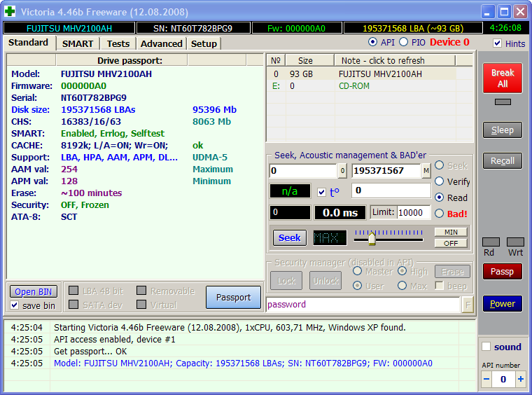Click the Wrt indicator lamp
Viewport: 532px width, 395px height.
[515, 242]
